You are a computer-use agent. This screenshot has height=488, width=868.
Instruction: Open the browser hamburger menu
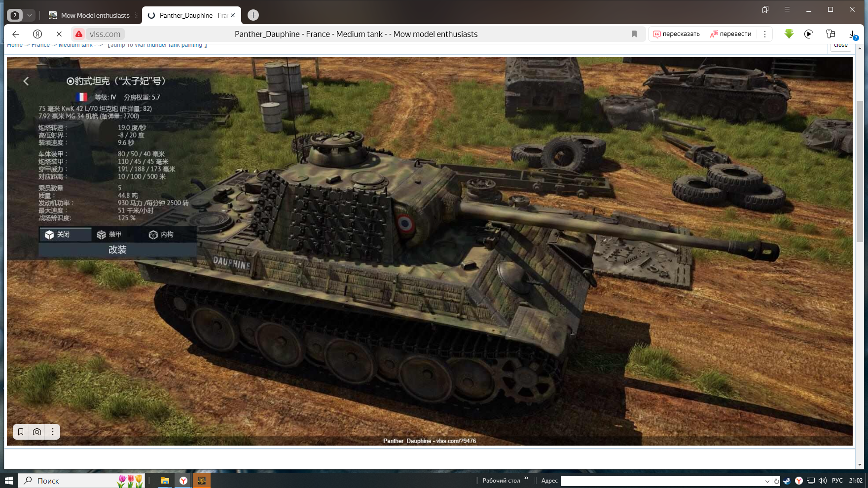[787, 9]
